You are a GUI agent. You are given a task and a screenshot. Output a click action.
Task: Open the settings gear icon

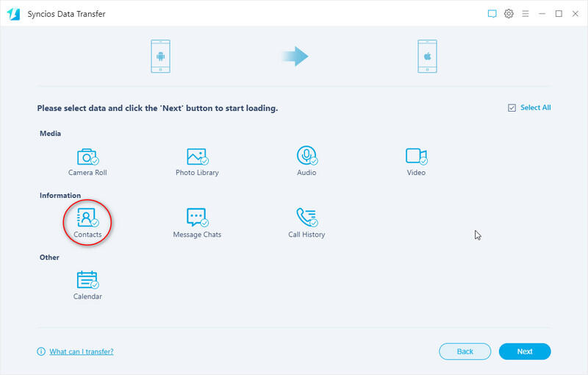click(509, 13)
